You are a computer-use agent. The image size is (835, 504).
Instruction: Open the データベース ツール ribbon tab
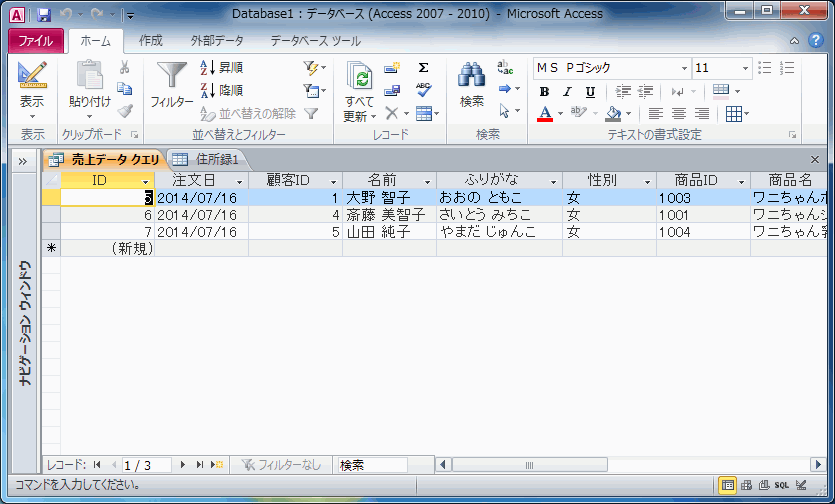tap(315, 40)
